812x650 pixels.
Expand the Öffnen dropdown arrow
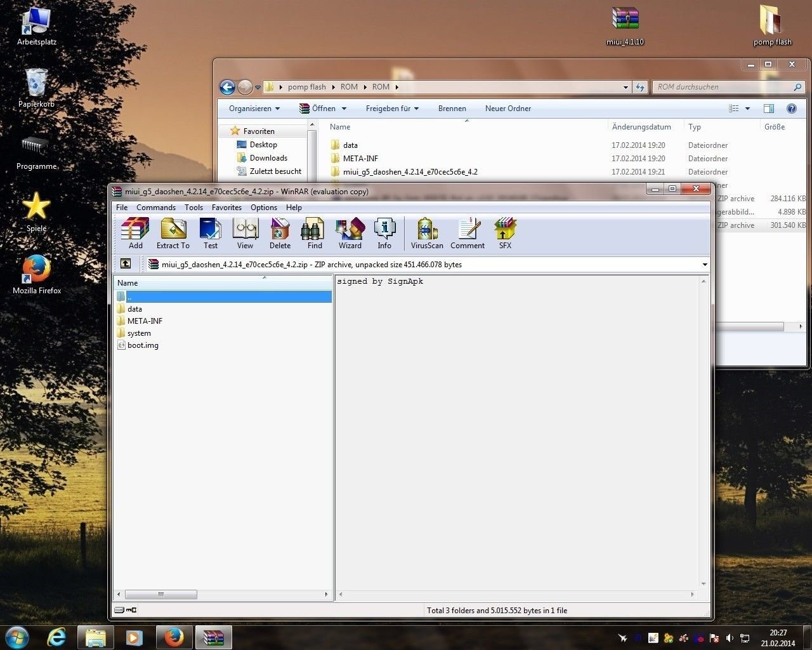point(344,109)
